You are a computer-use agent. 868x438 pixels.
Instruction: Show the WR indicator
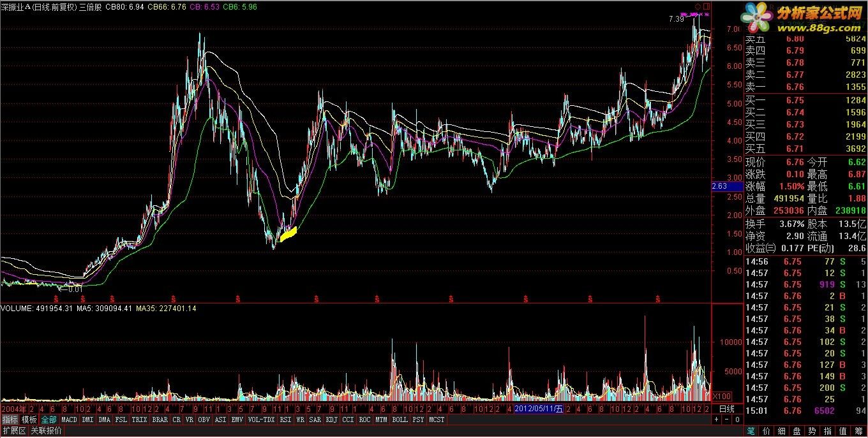(300, 420)
